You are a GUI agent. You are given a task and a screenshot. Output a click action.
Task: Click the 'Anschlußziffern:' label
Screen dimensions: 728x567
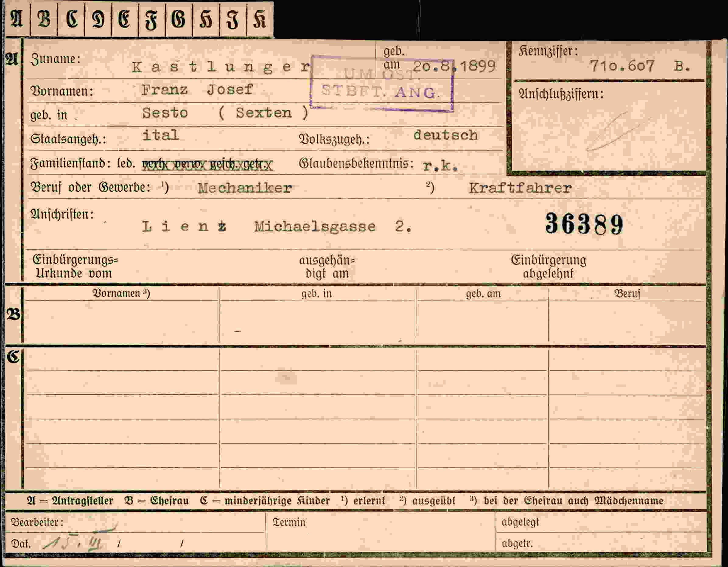561,94
